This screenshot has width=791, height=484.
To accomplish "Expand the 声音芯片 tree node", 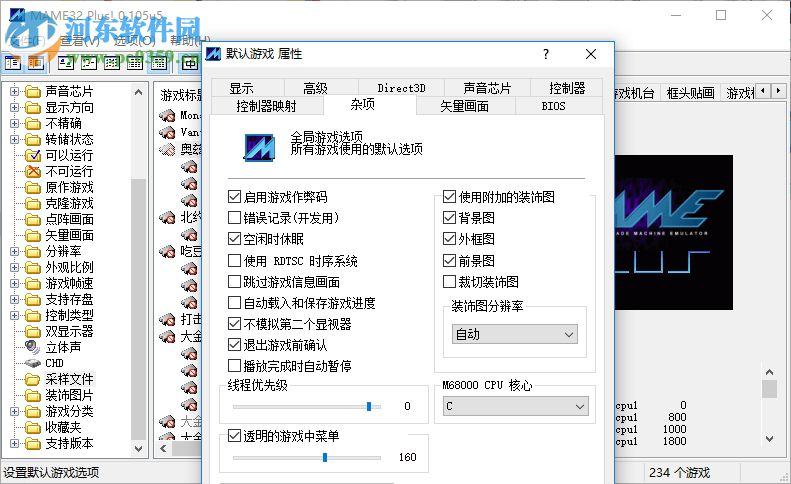I will coord(14,91).
